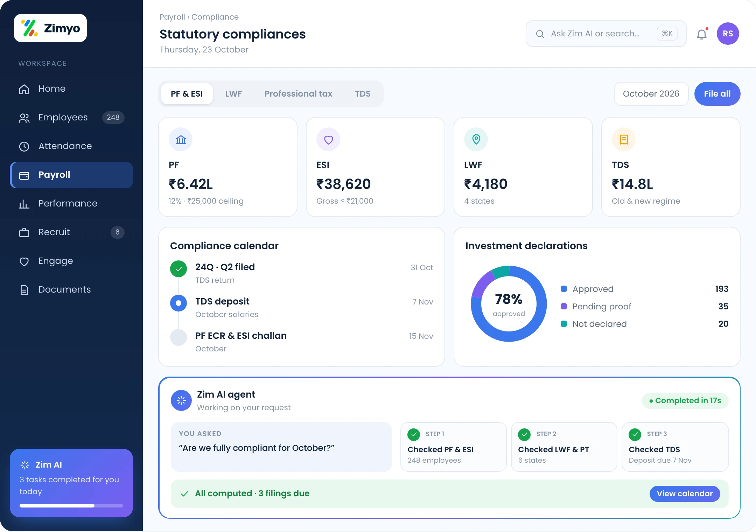The width and height of the screenshot is (756, 532).
Task: Click the notification bell icon
Action: click(702, 34)
